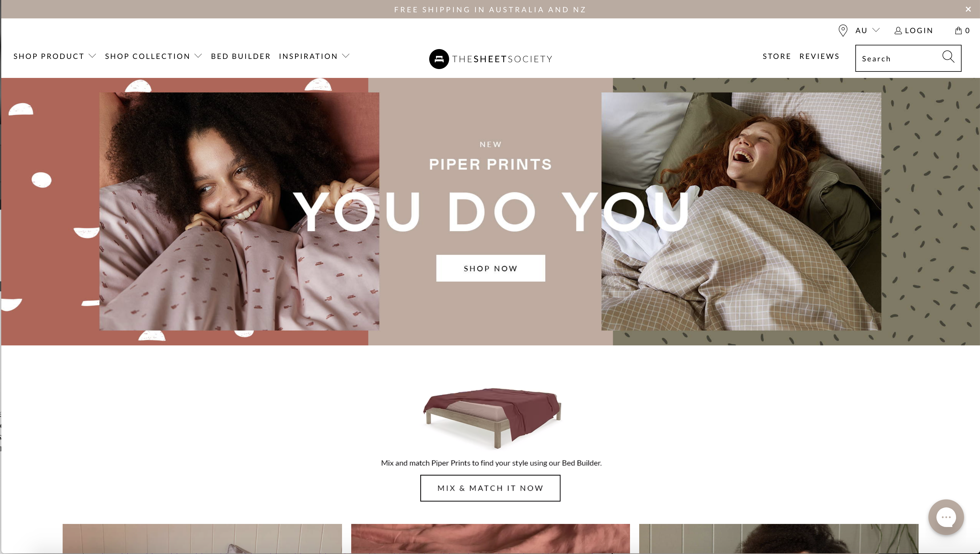Click the LOGIN link
The height and width of the screenshot is (554, 980).
[x=919, y=30]
